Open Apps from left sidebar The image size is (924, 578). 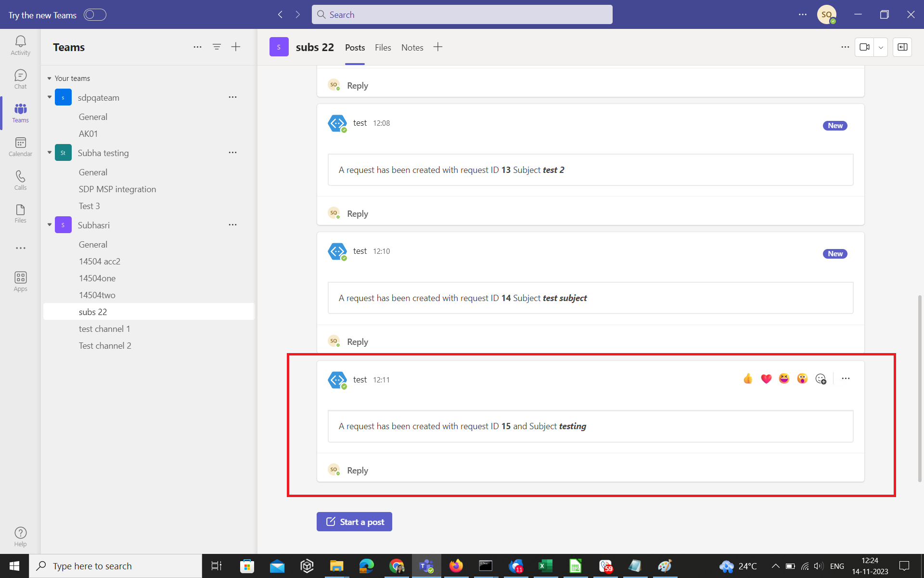(20, 281)
